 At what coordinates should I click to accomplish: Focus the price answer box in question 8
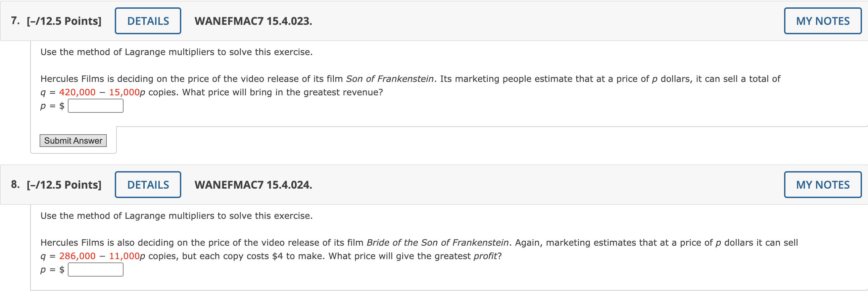[96, 270]
